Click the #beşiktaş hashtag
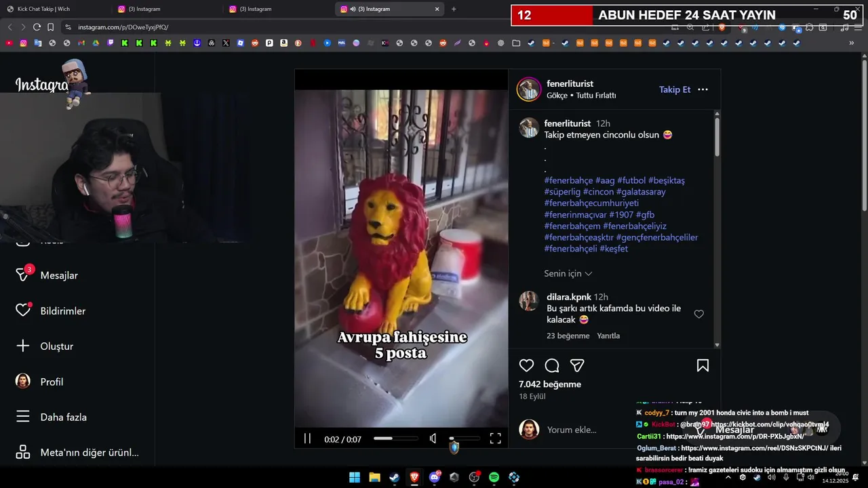 pos(667,180)
